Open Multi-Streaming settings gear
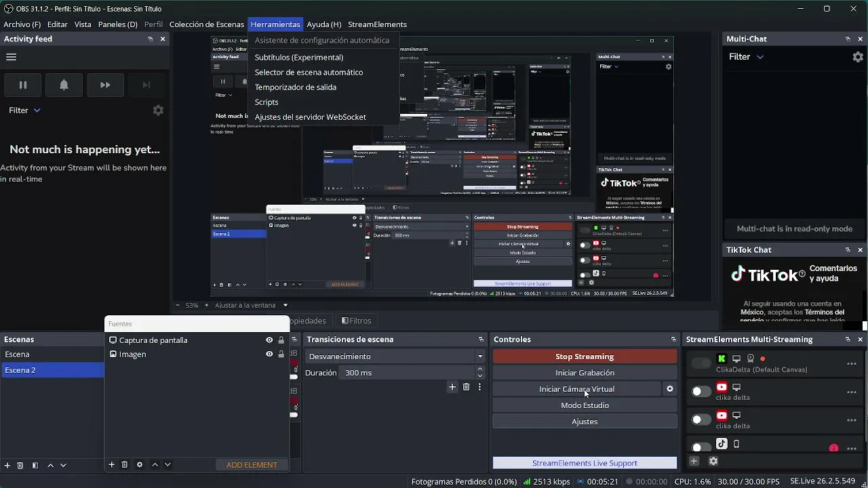The width and height of the screenshot is (868, 488). click(x=713, y=461)
